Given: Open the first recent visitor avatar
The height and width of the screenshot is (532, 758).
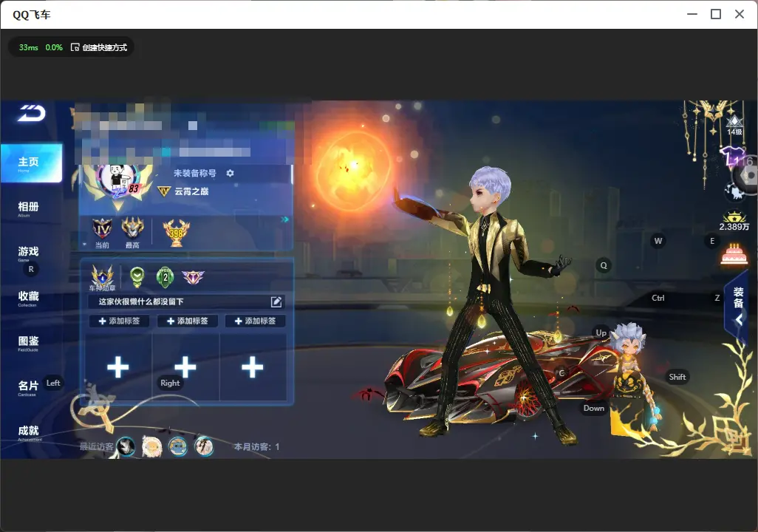Looking at the screenshot, I should pyautogui.click(x=126, y=446).
